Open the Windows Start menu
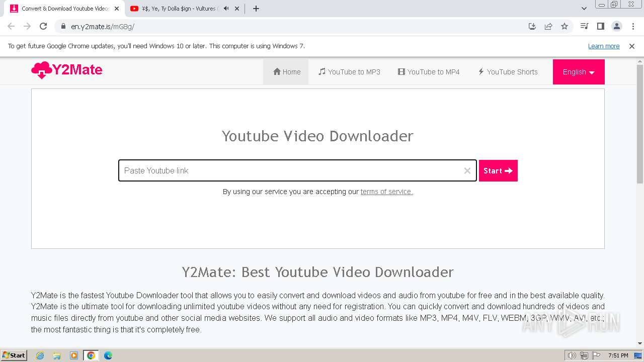644x362 pixels. pos(14,355)
